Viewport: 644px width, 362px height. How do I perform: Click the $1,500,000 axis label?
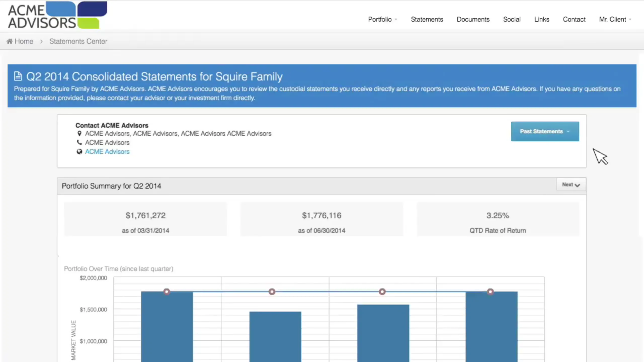click(93, 309)
